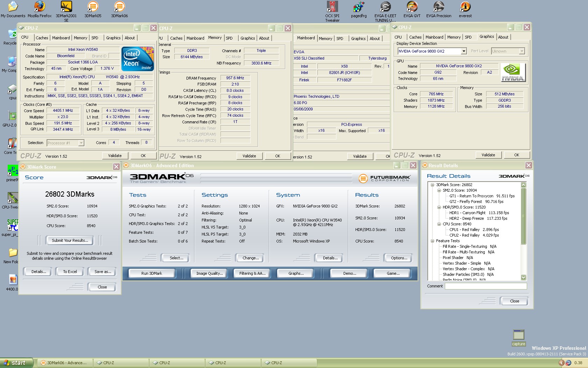Select Graphics tab in Mainboard CPU-Z window
Image resolution: width=588 pixels, height=368 pixels.
point(358,39)
